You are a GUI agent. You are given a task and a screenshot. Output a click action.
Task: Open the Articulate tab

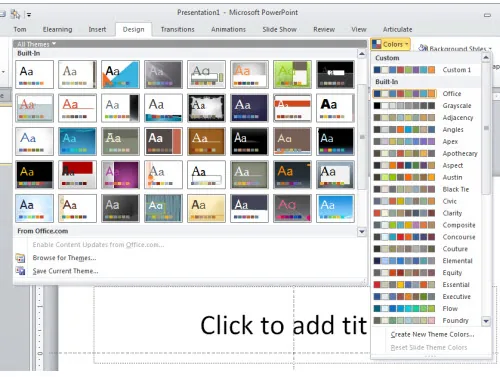point(397,29)
